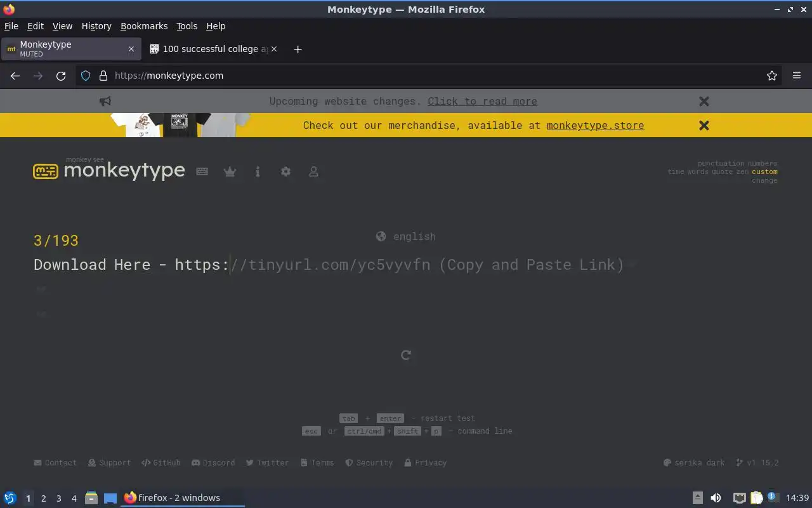The width and height of the screenshot is (812, 508).
Task: Close the 100 successful college tab
Action: pyautogui.click(x=274, y=49)
